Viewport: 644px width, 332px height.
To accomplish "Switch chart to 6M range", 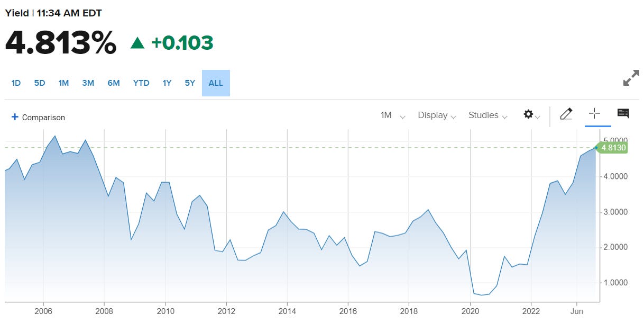I will click(114, 83).
